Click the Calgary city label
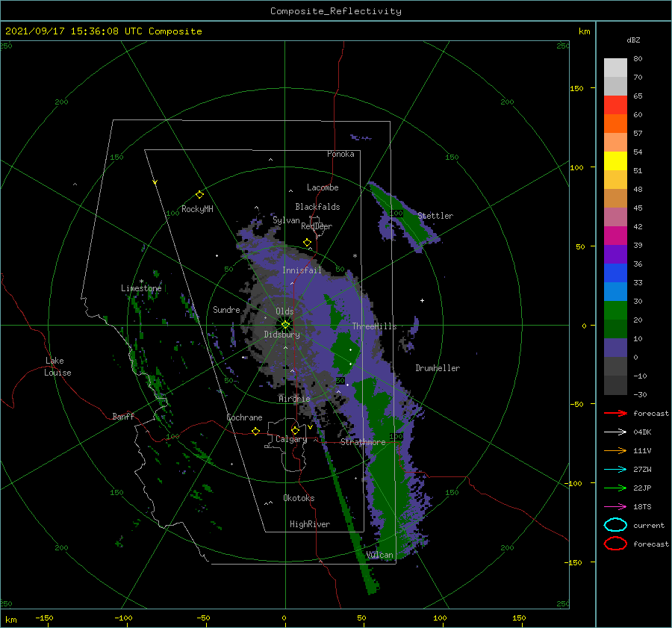Image resolution: width=672 pixels, height=628 pixels. [291, 439]
